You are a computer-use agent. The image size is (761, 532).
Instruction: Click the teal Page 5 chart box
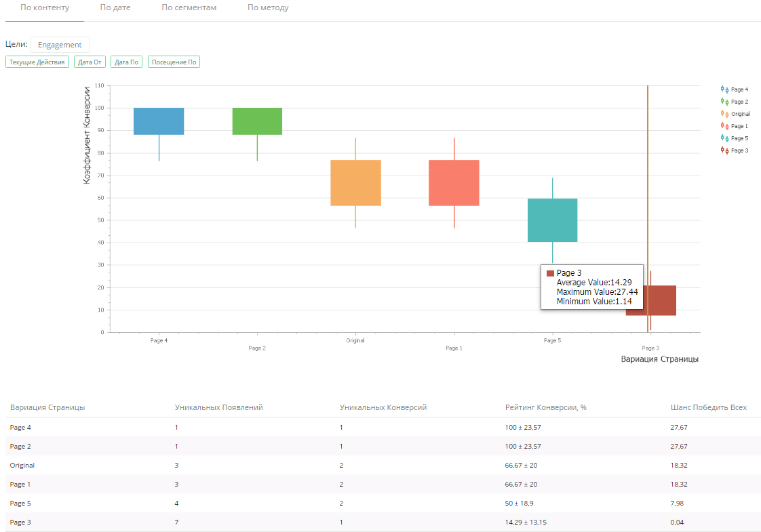[x=553, y=220]
